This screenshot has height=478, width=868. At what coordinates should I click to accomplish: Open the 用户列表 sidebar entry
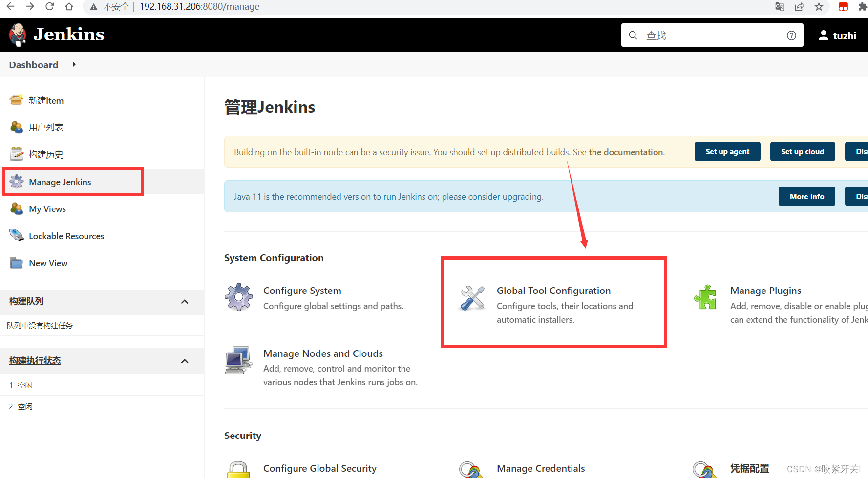point(46,127)
